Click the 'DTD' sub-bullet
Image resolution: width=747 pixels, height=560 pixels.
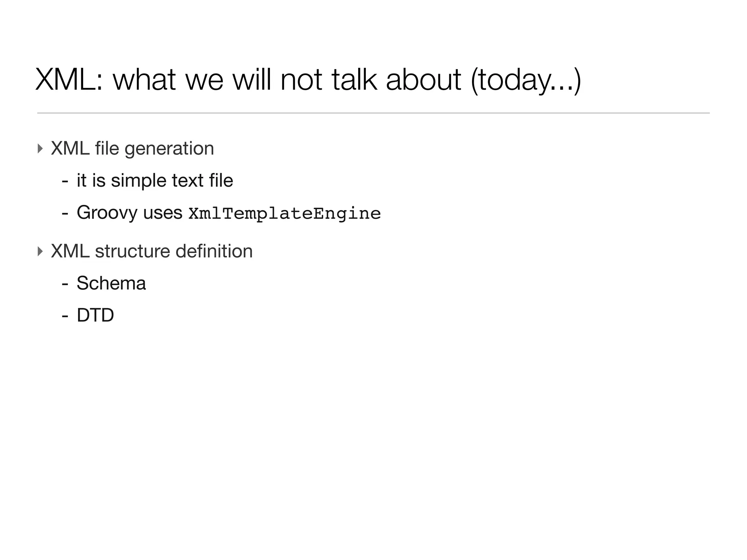click(x=95, y=315)
